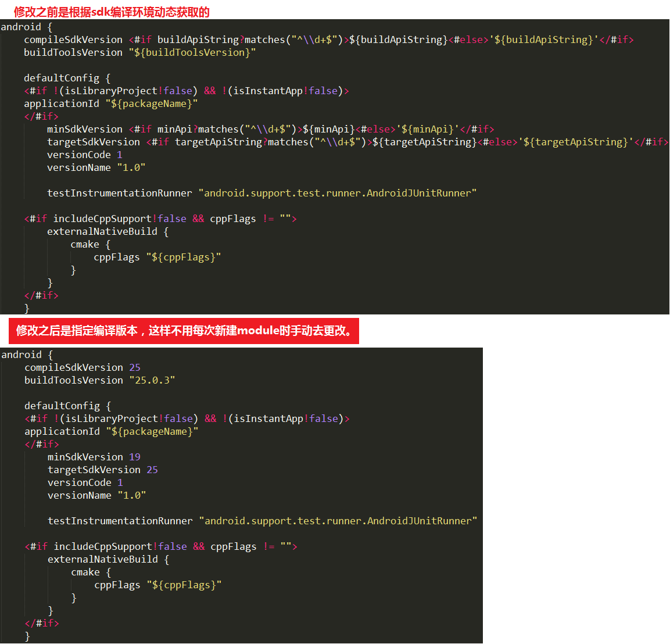670x644 pixels.
Task: Click testInstrumentationRunner line in the buildApiString block
Action: (x=261, y=193)
